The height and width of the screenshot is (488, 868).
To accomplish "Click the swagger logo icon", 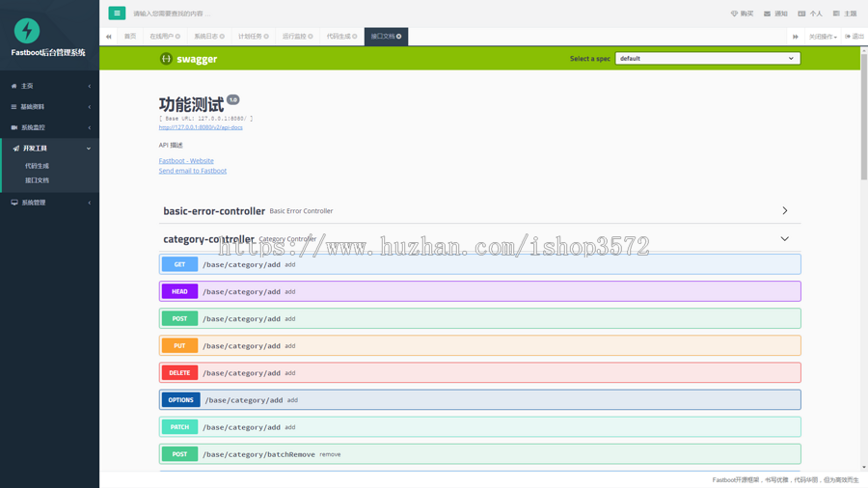I will 166,59.
